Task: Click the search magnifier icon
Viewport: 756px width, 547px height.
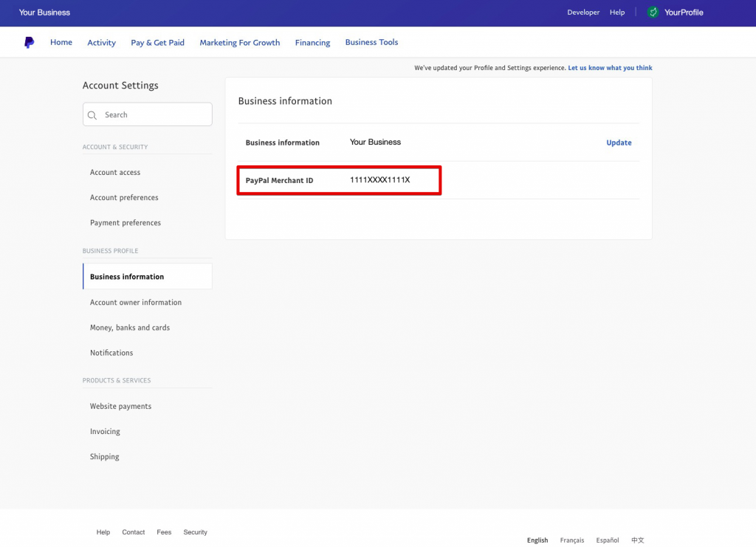Action: pyautogui.click(x=93, y=115)
